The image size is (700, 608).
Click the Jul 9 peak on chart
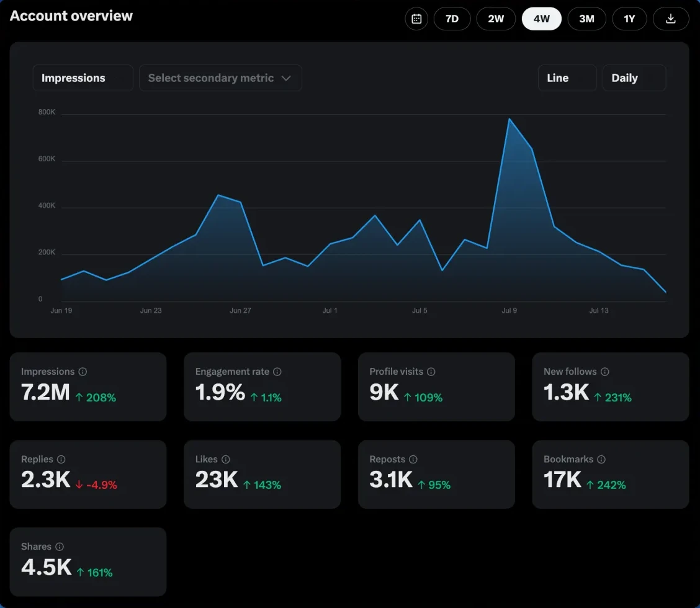[509, 119]
